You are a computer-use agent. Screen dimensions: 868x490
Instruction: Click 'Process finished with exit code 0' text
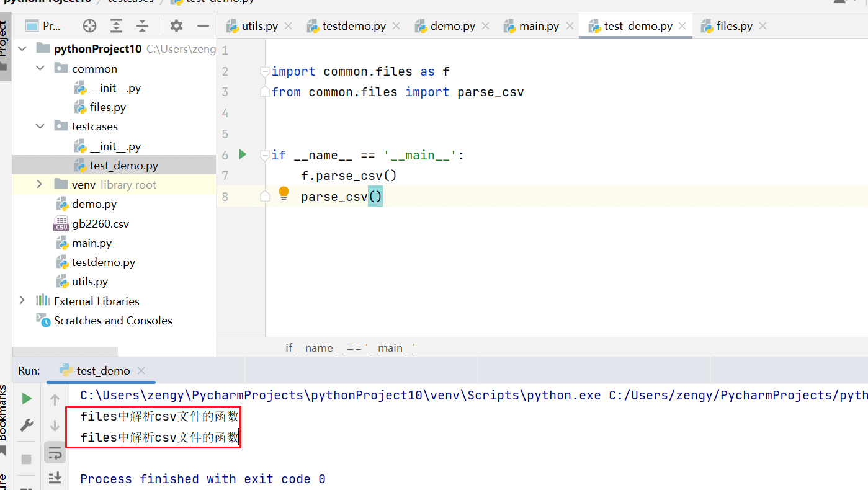click(x=203, y=479)
